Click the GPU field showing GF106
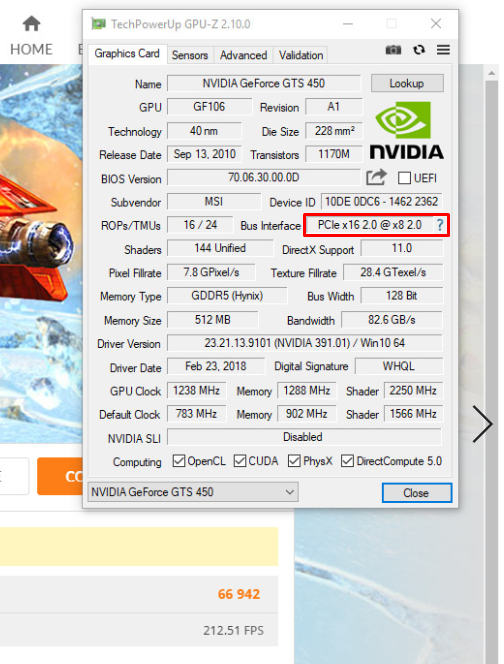Viewport: 504px width, 664px height. pyautogui.click(x=209, y=107)
